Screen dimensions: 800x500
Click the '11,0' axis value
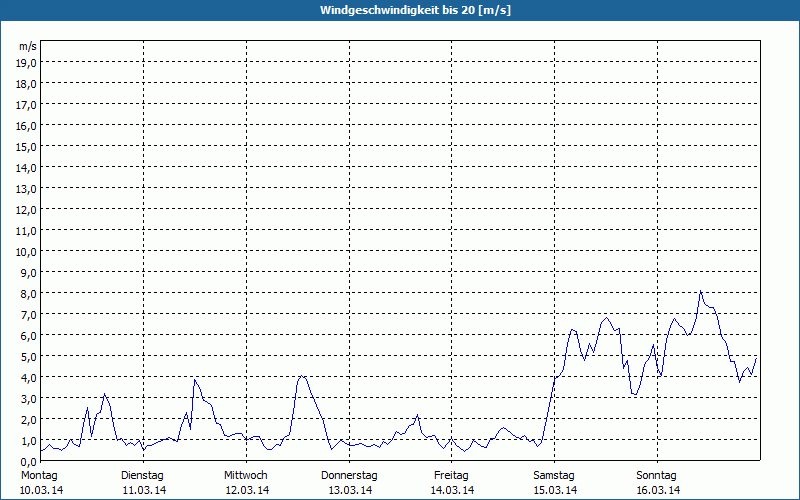click(27, 231)
